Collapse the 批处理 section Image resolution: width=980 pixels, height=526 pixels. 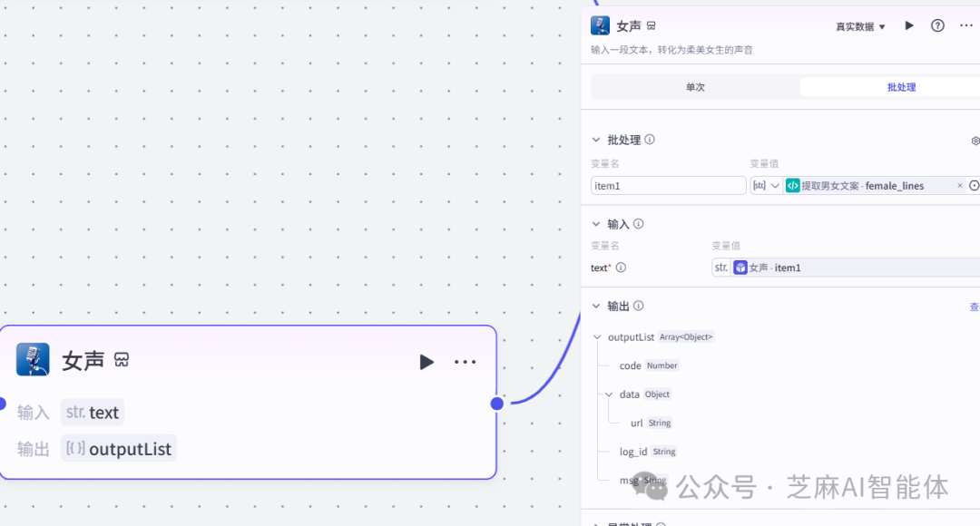(x=595, y=140)
